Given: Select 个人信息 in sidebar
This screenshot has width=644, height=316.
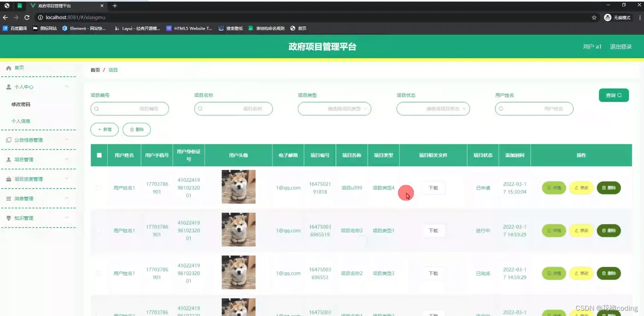Looking at the screenshot, I should [x=21, y=121].
